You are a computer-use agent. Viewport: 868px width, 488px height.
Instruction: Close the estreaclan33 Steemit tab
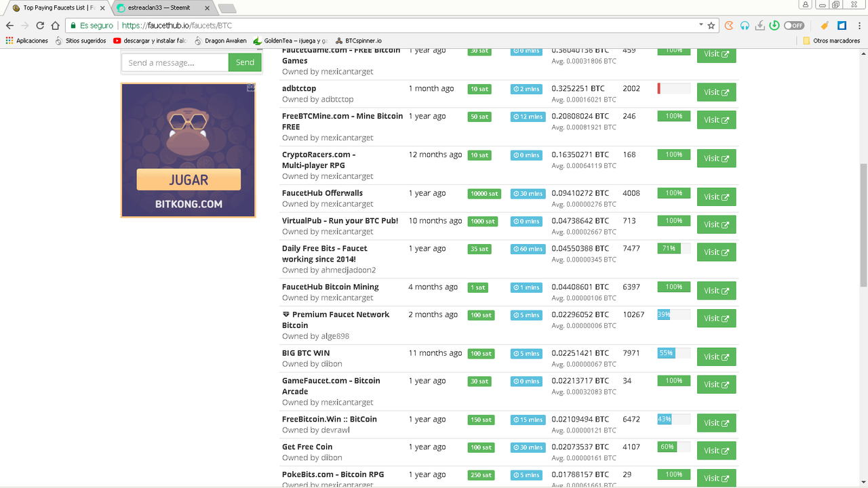207,8
